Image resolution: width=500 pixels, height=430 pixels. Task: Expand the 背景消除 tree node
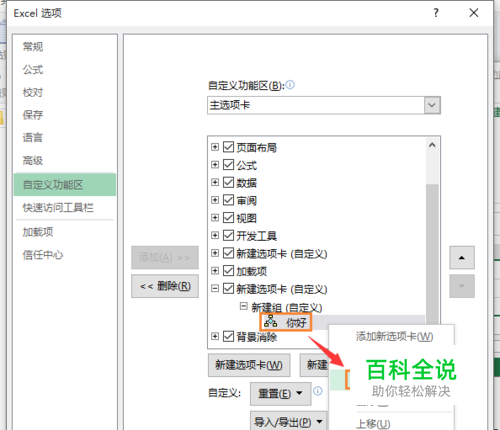pyautogui.click(x=215, y=337)
